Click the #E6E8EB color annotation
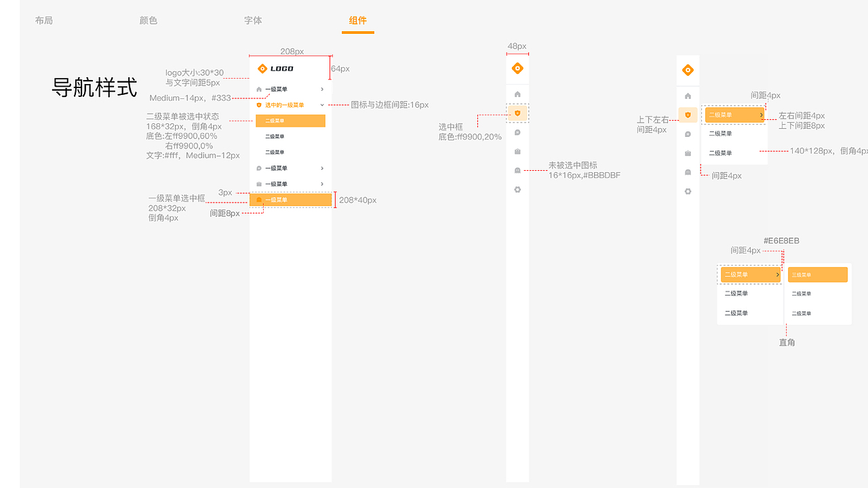The height and width of the screenshot is (488, 868). 781,241
